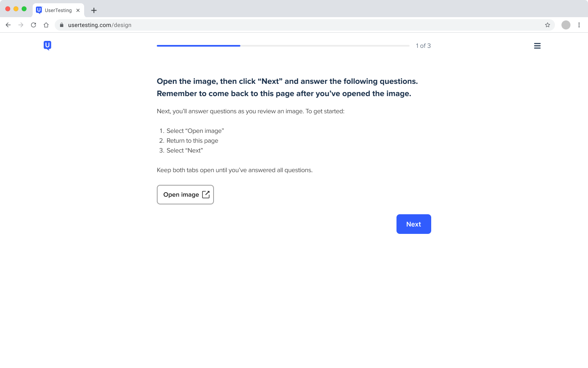Click the green window maximize button
588x368 pixels.
pos(24,9)
